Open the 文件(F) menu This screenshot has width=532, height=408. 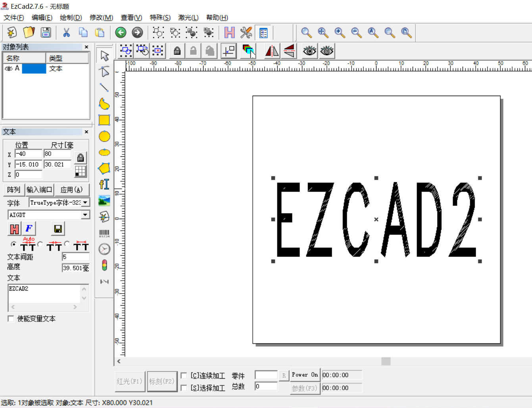(14, 17)
